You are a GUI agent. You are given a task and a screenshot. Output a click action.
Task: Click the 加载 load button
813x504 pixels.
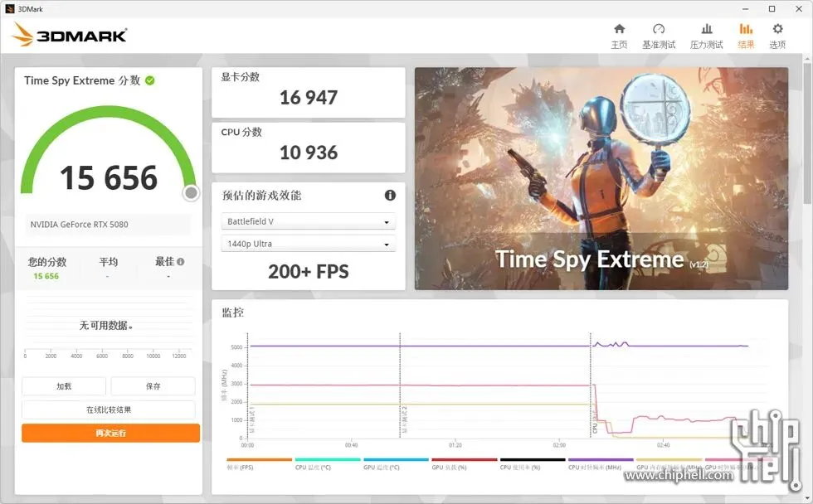(x=64, y=386)
